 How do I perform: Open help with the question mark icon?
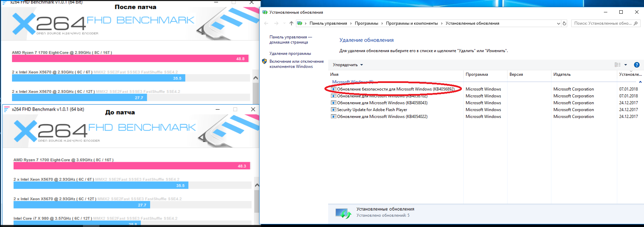click(637, 65)
